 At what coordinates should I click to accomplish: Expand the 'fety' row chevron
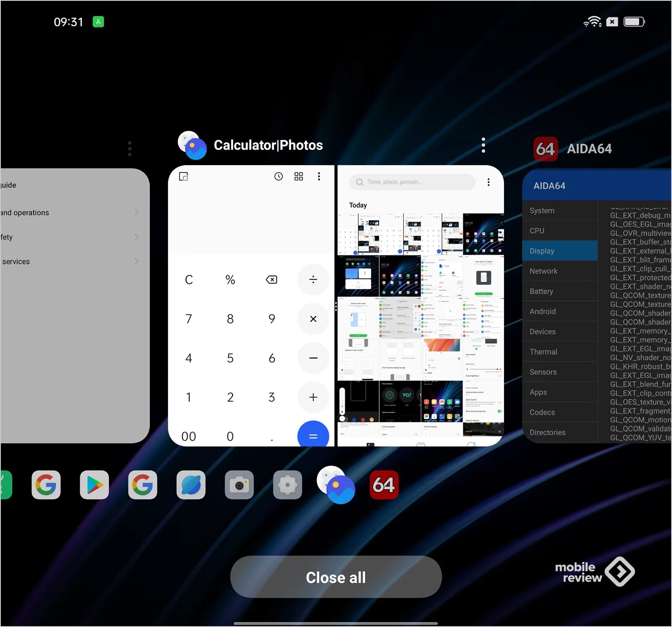pos(136,237)
